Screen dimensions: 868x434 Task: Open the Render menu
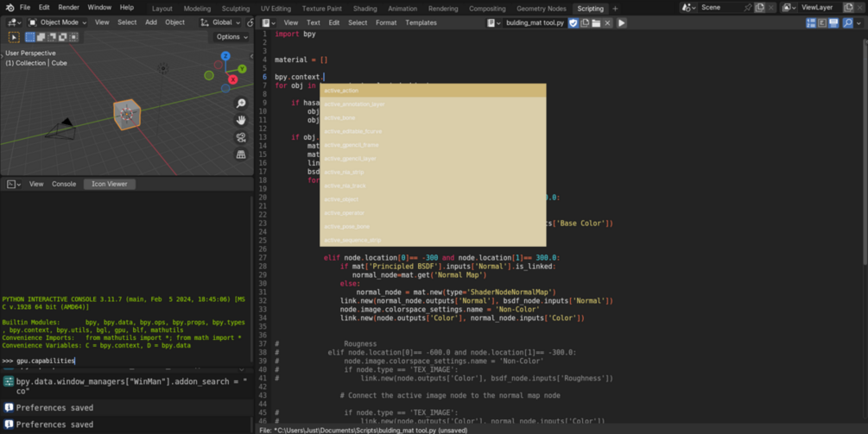(68, 8)
